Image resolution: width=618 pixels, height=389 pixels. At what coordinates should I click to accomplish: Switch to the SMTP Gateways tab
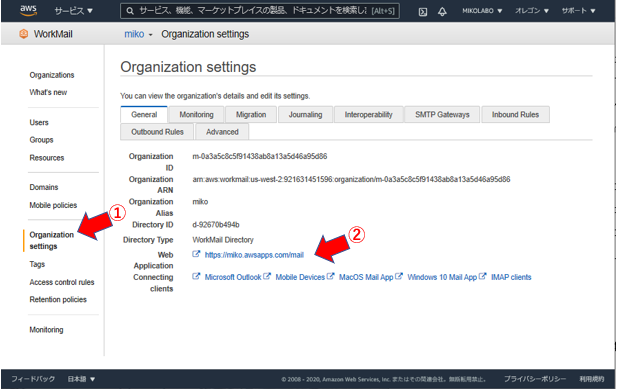coord(442,115)
